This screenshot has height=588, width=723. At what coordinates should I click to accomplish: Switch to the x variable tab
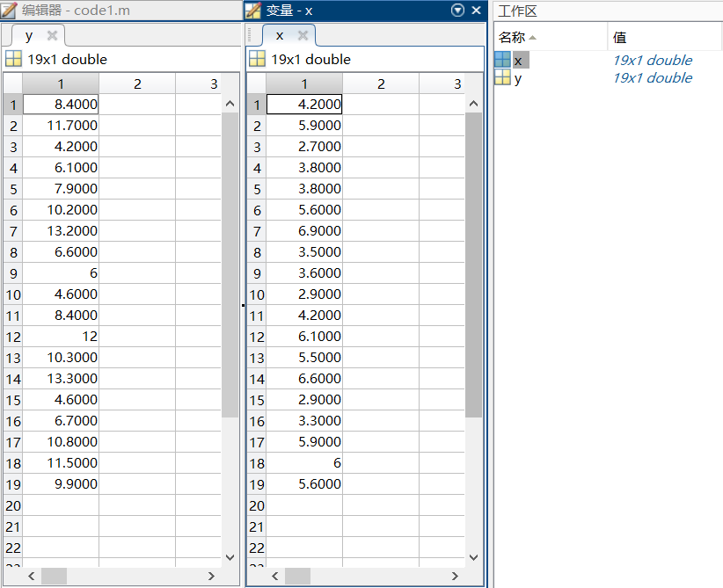tap(280, 35)
